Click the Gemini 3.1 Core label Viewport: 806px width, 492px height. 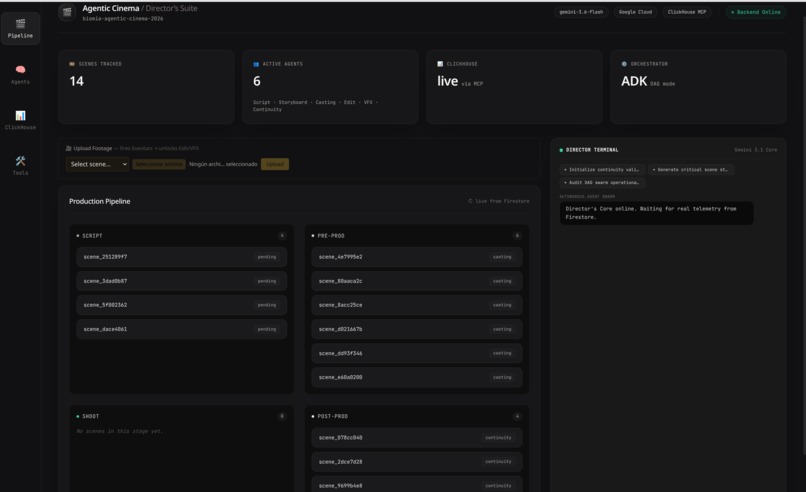(755, 150)
